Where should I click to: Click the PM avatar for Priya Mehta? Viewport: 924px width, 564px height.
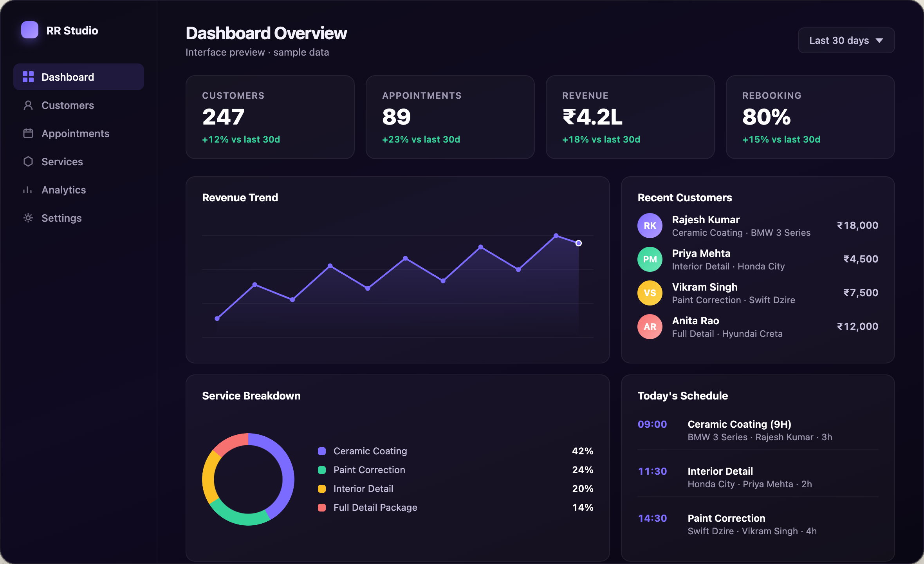[x=650, y=259]
